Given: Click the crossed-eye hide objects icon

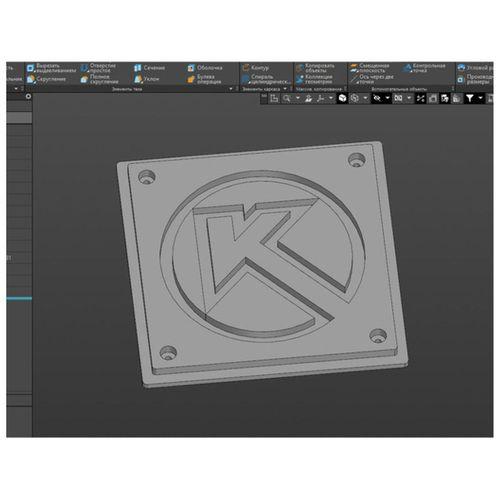Looking at the screenshot, I should click(377, 98).
